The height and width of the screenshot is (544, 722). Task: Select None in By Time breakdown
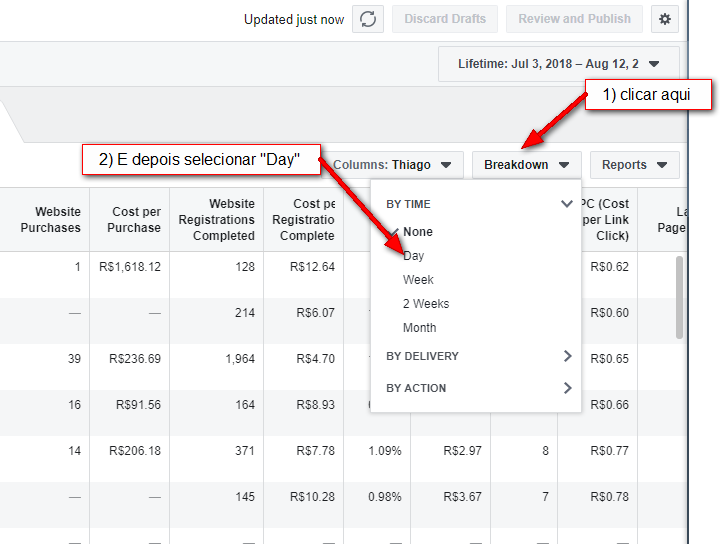coord(418,232)
